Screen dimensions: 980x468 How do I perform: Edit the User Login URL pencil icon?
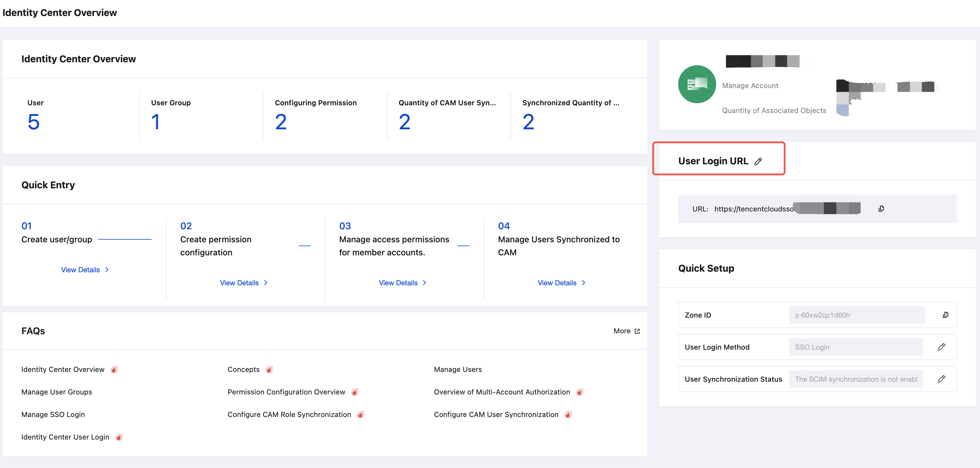tap(758, 161)
